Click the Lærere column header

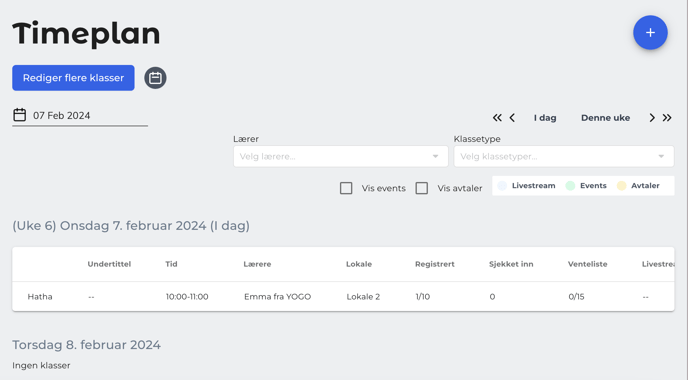(257, 264)
